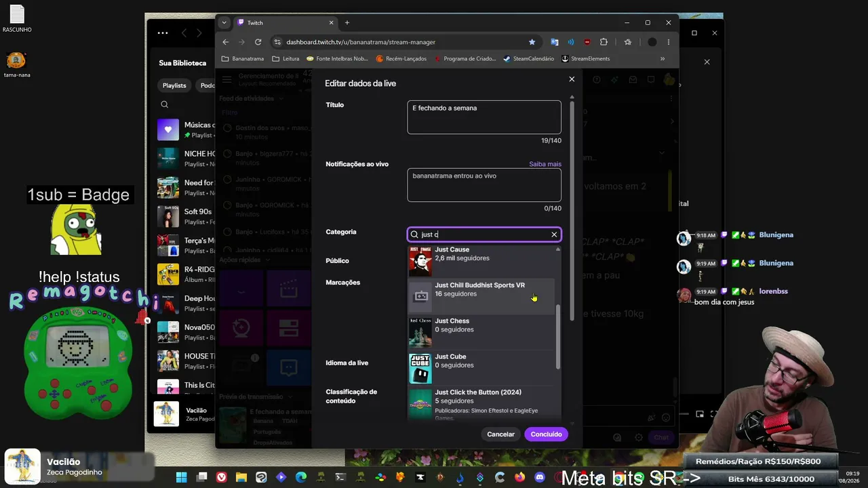Clear the category search field
The image size is (868, 488).
coord(554,235)
